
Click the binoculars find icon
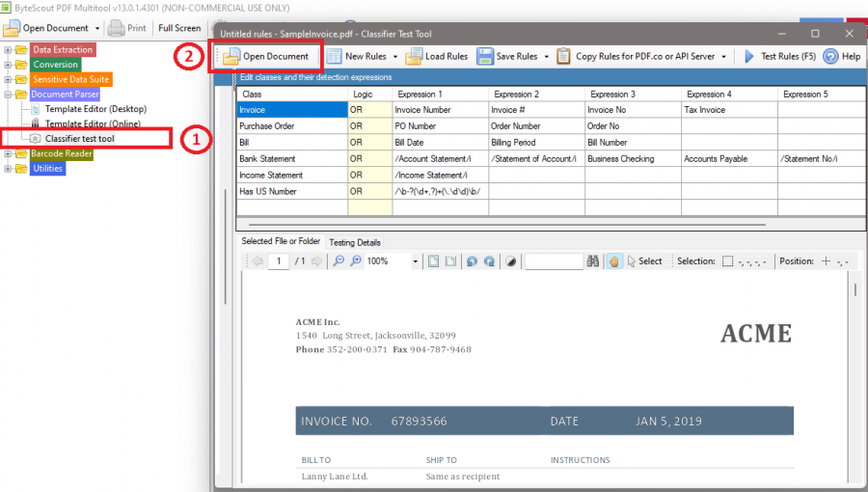click(x=593, y=261)
